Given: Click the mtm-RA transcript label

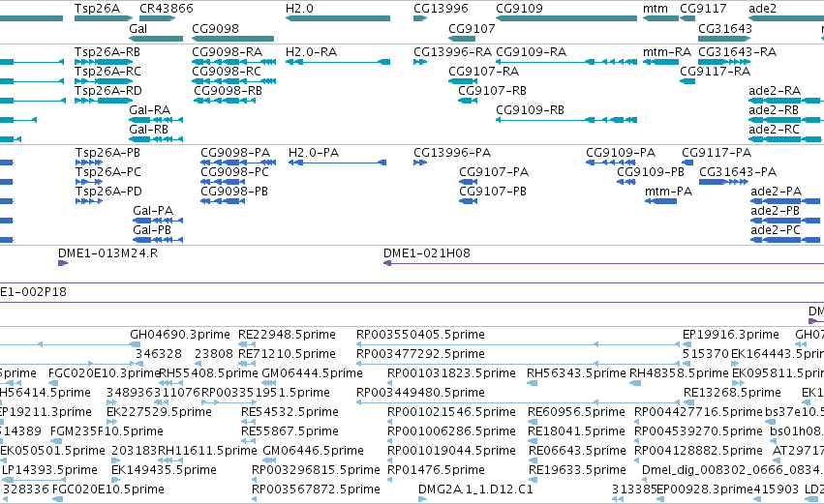Looking at the screenshot, I should pyautogui.click(x=667, y=52).
